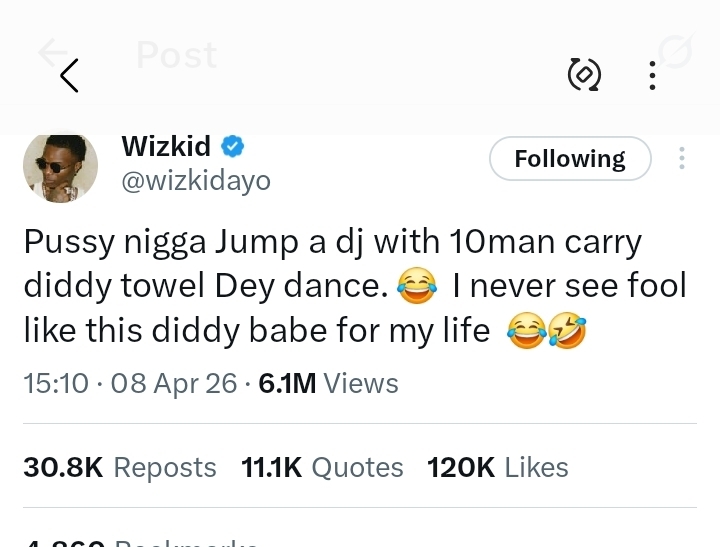Open the 11.1K Quotes list
This screenshot has height=547, width=720.
[x=322, y=467]
